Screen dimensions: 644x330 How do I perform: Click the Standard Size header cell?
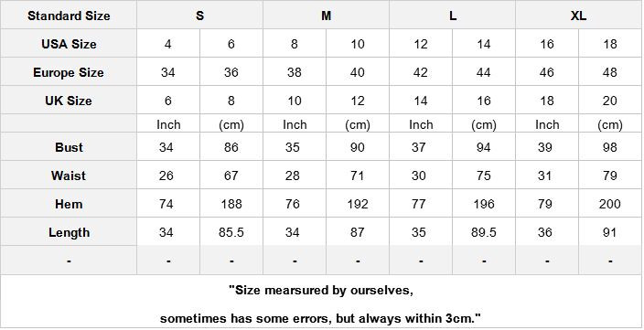coord(69,16)
